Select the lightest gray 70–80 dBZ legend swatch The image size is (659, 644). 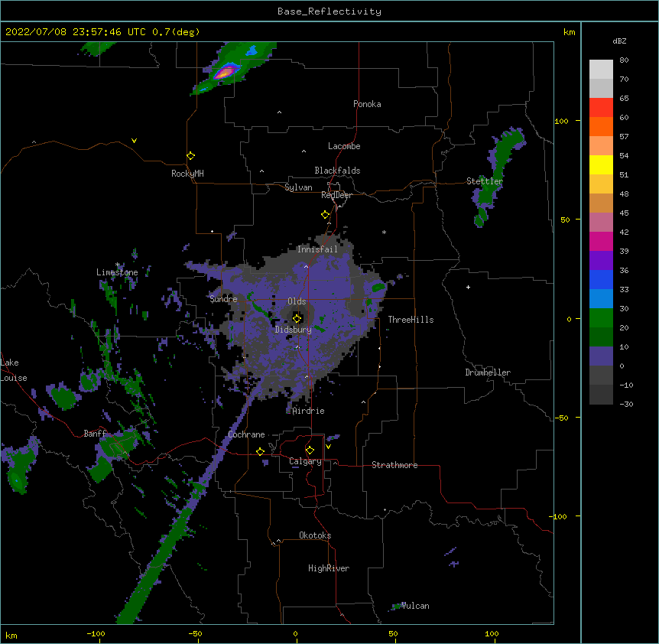point(601,69)
